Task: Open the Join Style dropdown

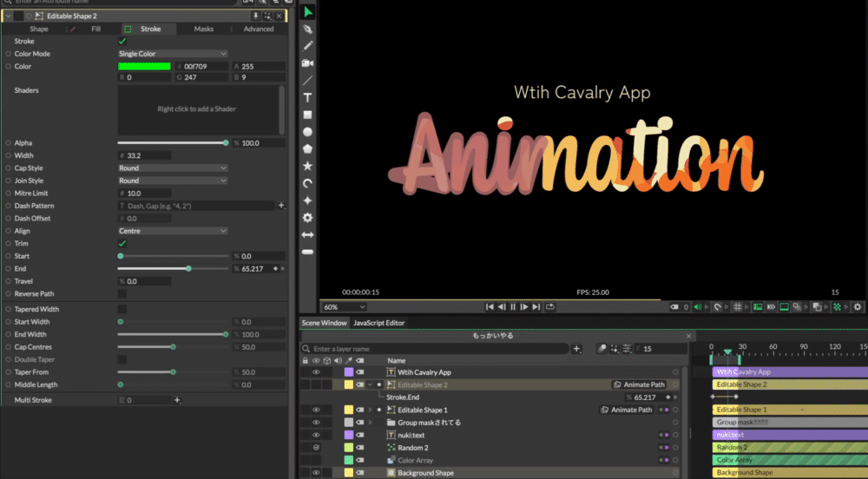Action: [173, 180]
